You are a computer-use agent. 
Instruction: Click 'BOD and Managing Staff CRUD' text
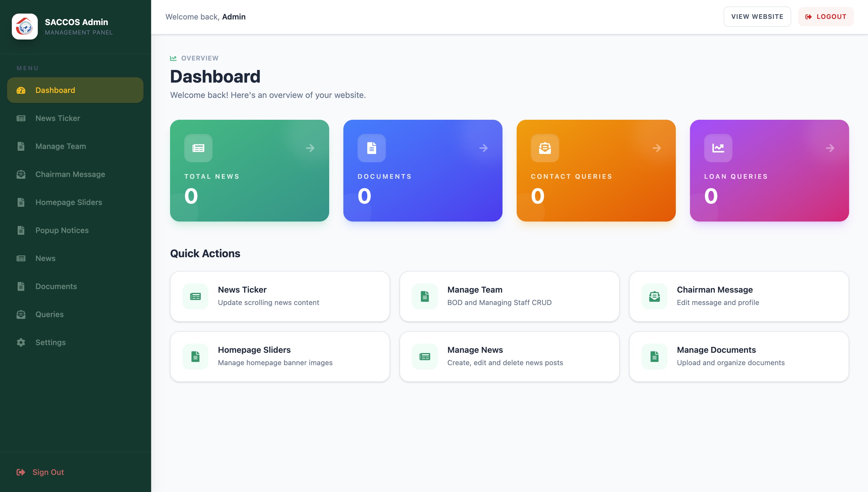[500, 302]
